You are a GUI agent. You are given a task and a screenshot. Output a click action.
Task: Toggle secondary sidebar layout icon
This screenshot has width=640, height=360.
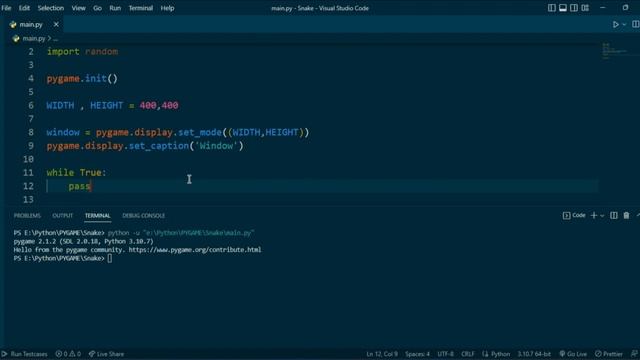coord(574,8)
